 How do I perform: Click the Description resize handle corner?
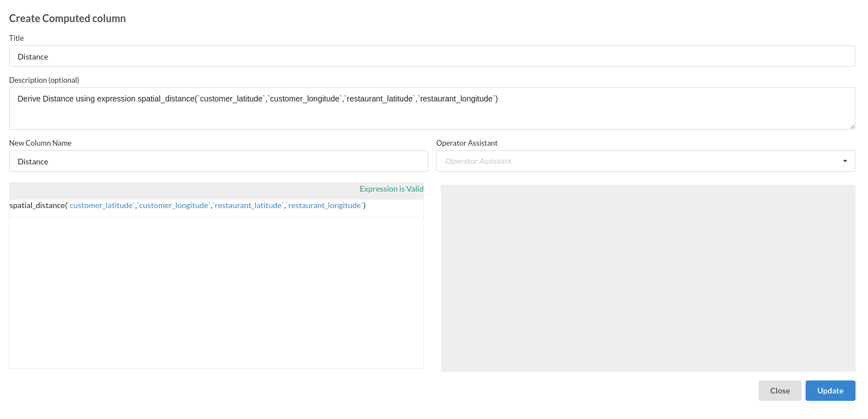point(852,126)
